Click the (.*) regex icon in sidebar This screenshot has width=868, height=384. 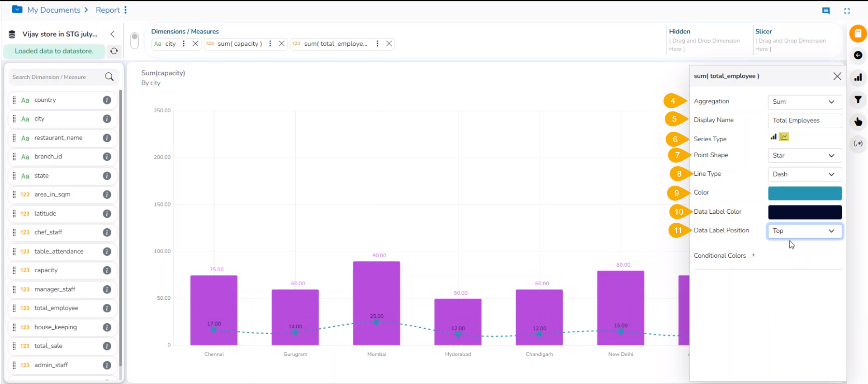click(858, 144)
